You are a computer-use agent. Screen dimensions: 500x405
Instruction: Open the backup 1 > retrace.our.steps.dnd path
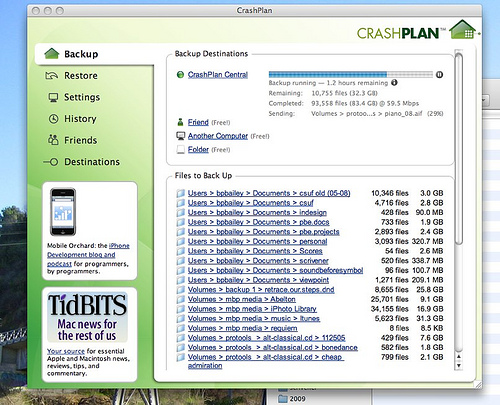tap(261, 290)
